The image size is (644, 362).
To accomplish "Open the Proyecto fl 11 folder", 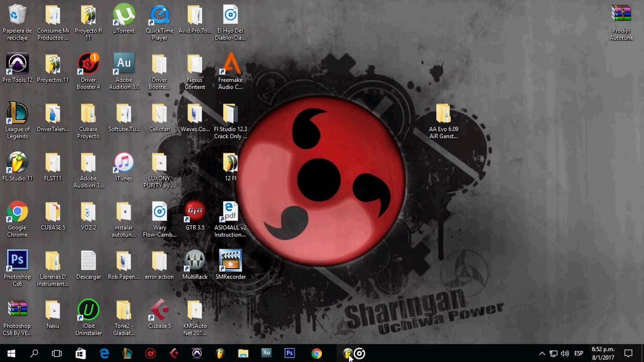I will [88, 24].
